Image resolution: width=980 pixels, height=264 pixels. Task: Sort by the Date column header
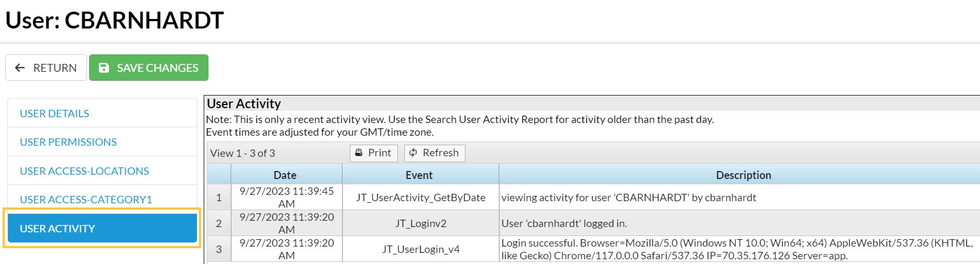(x=285, y=175)
